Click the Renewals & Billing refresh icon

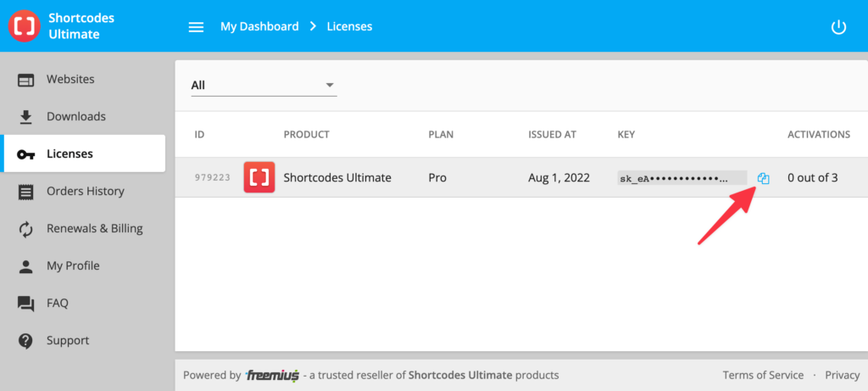pyautogui.click(x=26, y=229)
